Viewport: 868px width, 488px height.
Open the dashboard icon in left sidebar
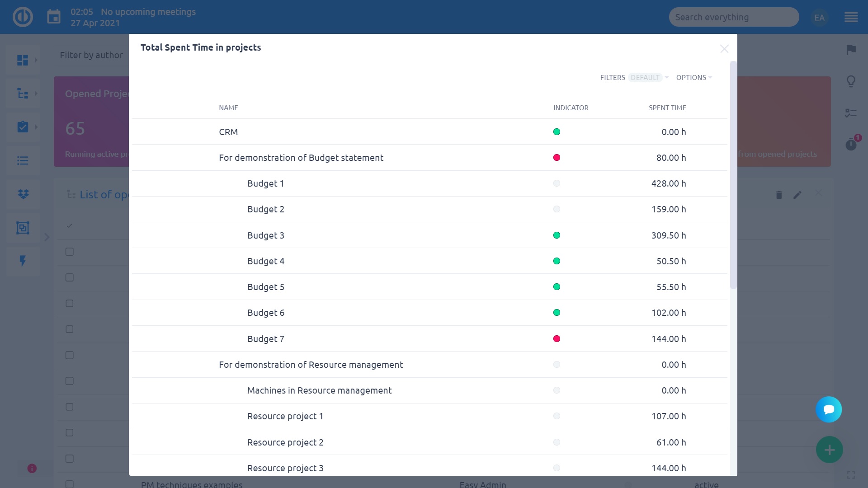23,60
